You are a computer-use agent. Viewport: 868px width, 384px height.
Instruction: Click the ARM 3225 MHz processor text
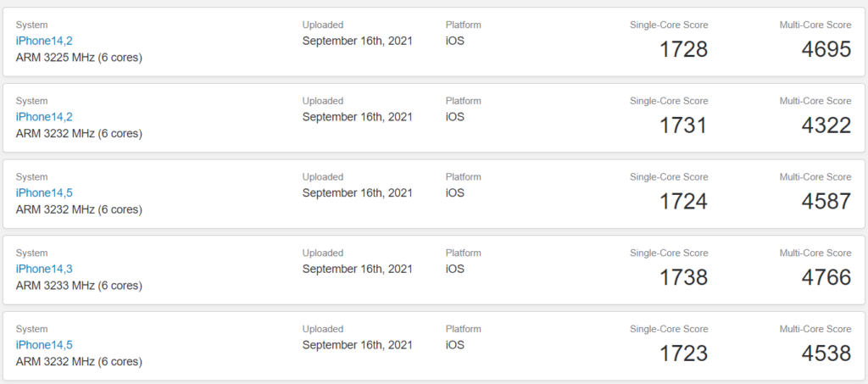point(79,58)
